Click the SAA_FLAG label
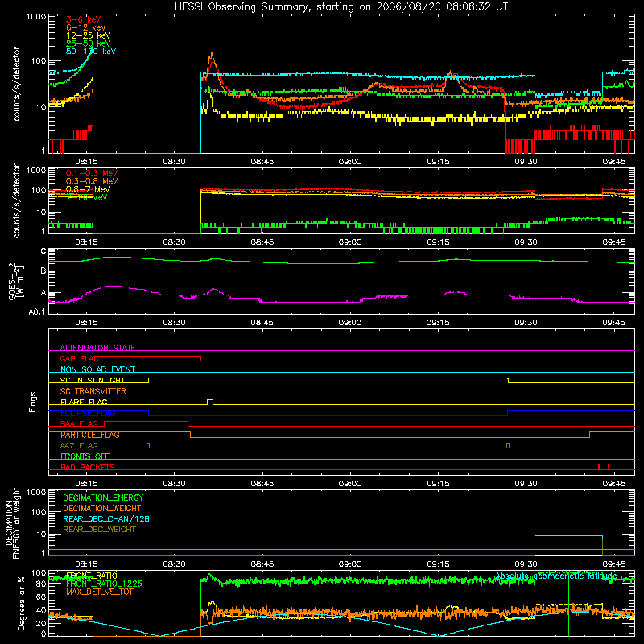The width and height of the screenshot is (644, 644). (79, 423)
